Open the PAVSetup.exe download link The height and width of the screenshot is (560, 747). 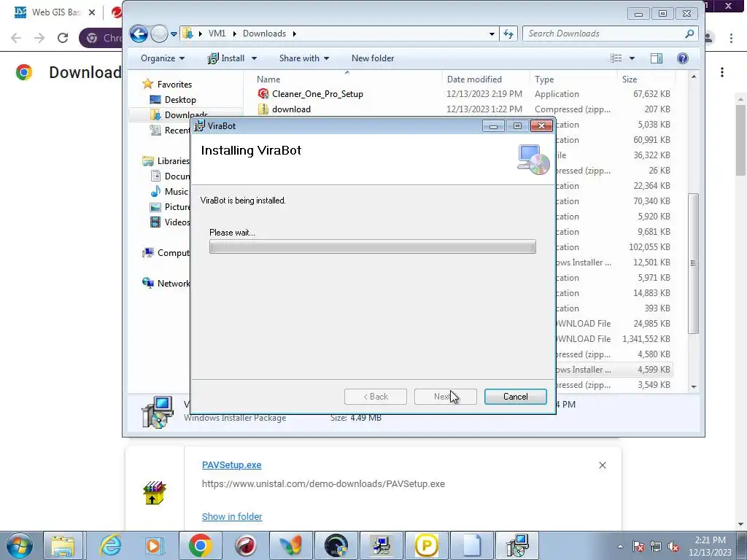[231, 465]
